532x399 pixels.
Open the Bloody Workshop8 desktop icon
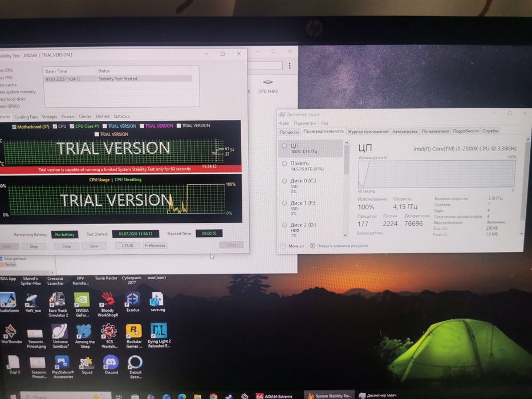point(108,304)
